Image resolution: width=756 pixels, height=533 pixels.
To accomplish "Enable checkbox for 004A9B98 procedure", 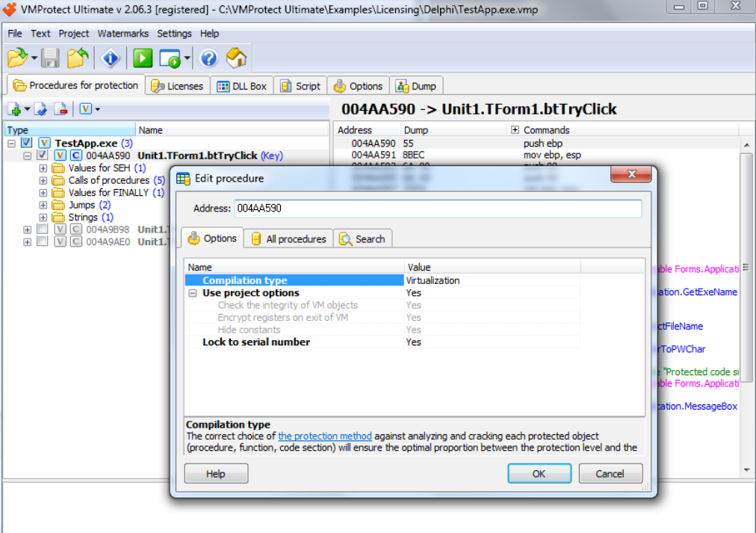I will (x=43, y=229).
